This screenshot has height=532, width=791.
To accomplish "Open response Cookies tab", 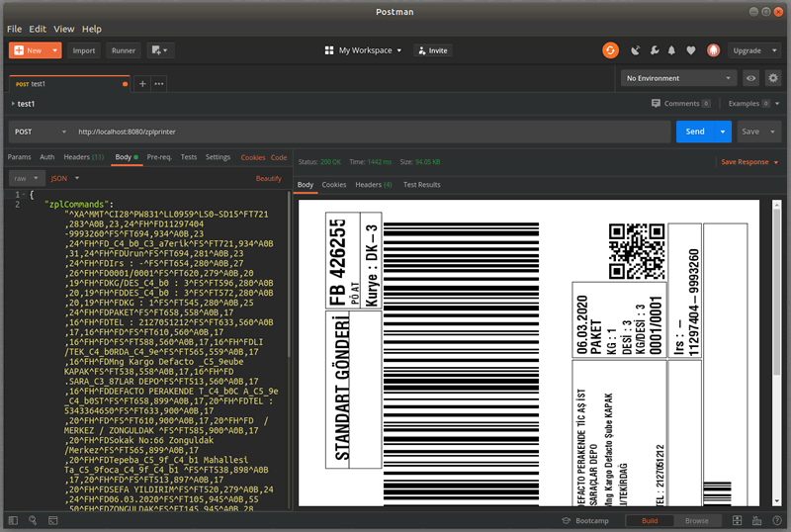I will (334, 185).
